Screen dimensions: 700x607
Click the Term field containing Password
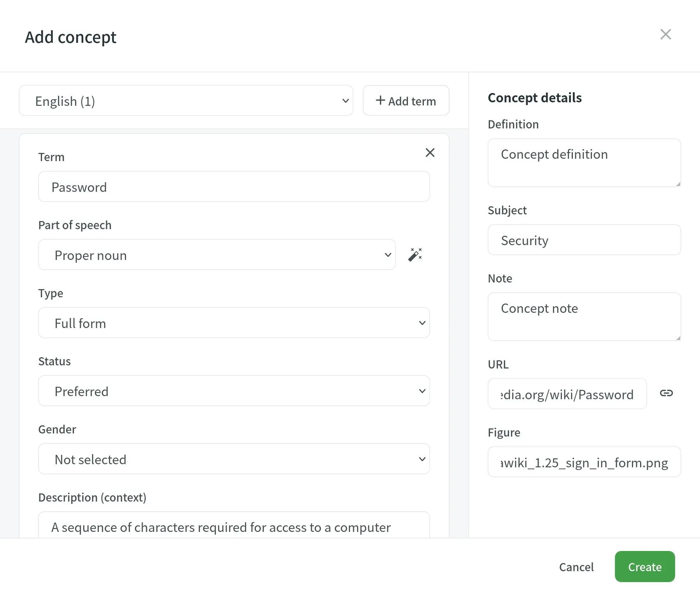pos(233,187)
